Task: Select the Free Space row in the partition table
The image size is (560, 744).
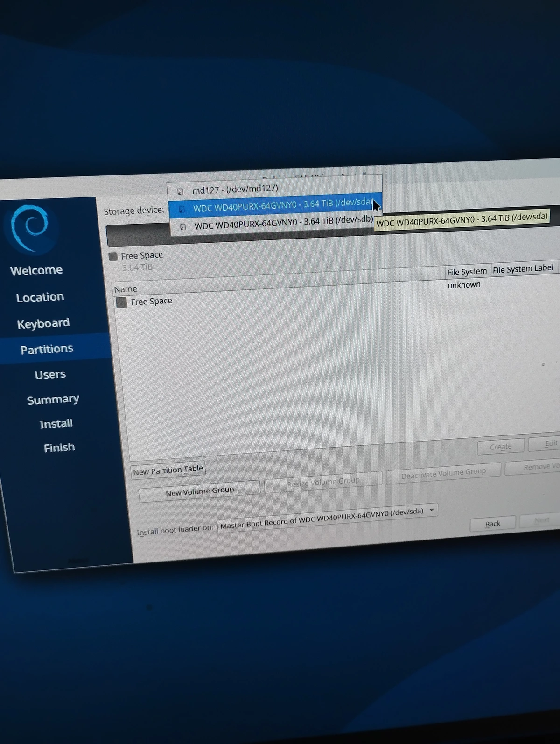Action: pos(151,302)
